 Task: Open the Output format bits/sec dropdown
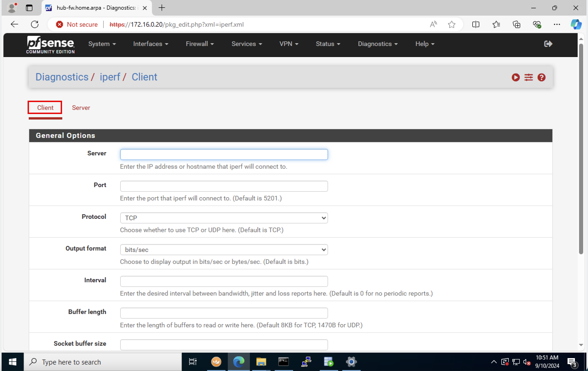[224, 250]
